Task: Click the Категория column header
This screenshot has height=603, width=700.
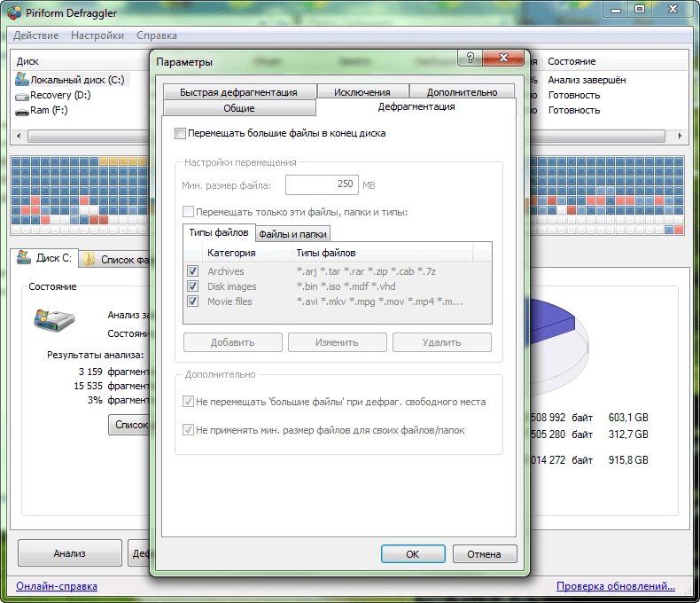Action: coord(246,253)
